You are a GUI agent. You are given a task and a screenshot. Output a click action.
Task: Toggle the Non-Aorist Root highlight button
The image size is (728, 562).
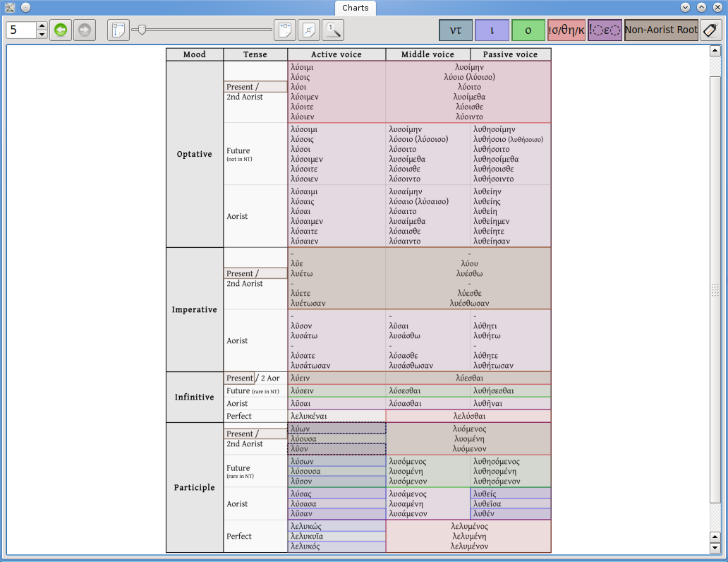pos(661,30)
